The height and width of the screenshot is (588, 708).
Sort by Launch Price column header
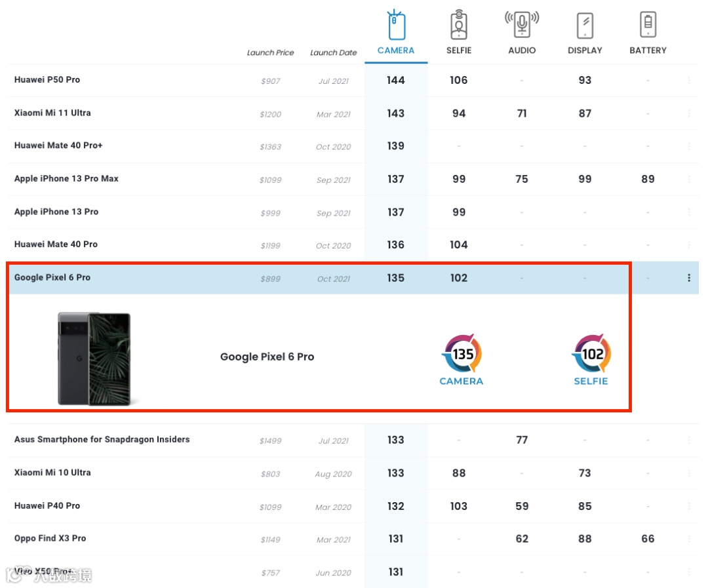[271, 53]
